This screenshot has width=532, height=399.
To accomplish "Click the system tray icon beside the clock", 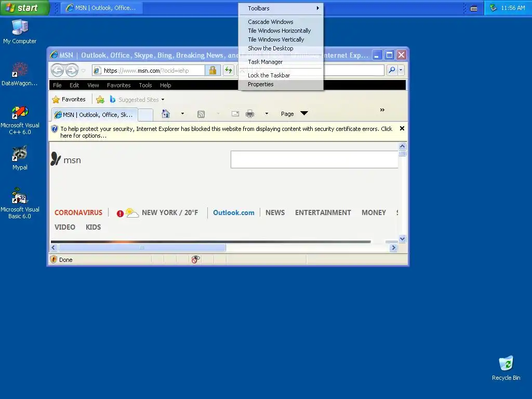I will [494, 7].
